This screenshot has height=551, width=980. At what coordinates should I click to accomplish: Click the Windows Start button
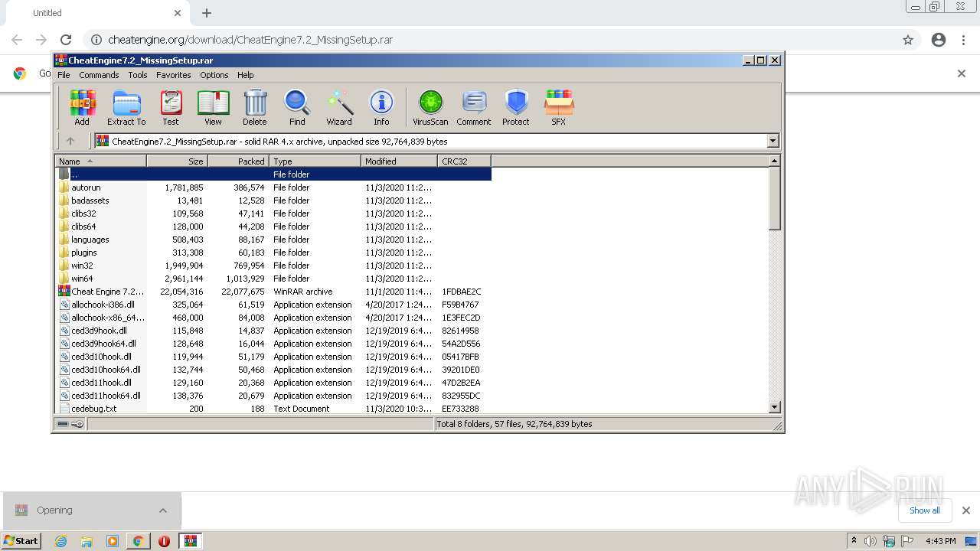click(21, 541)
